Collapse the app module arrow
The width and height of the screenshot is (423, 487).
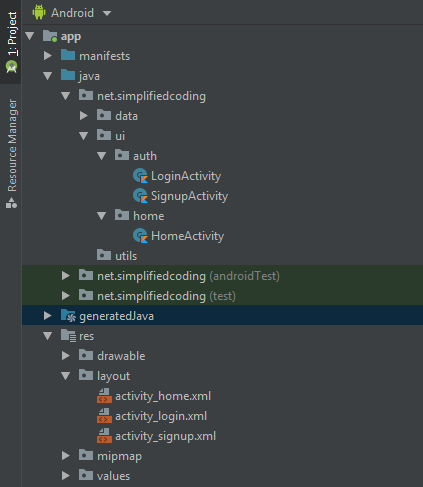coord(30,36)
